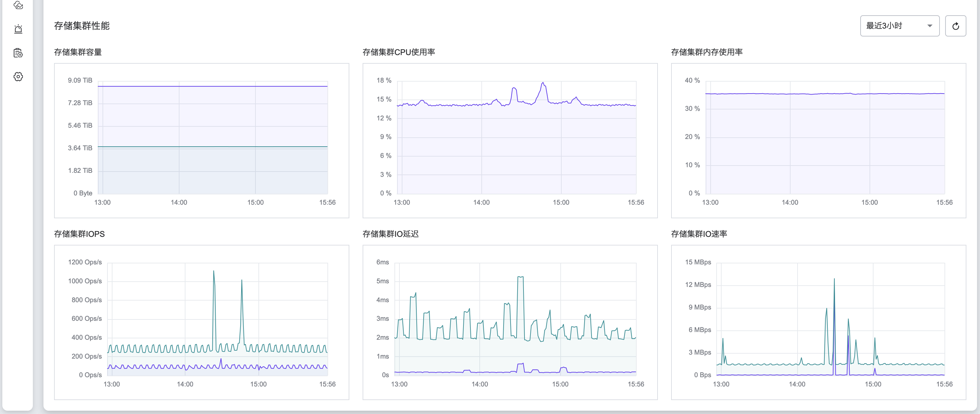
Task: Click the 存储集群IO延迟 chart title
Action: click(x=391, y=234)
